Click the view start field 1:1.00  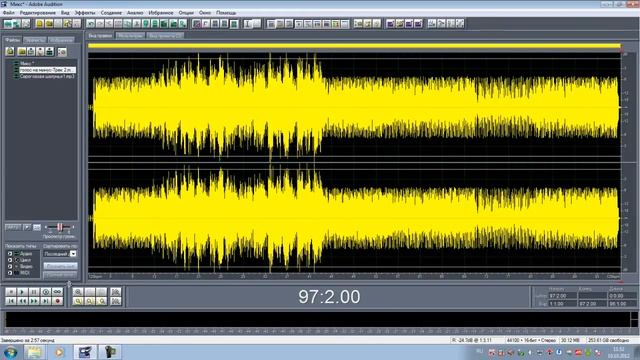pos(562,304)
